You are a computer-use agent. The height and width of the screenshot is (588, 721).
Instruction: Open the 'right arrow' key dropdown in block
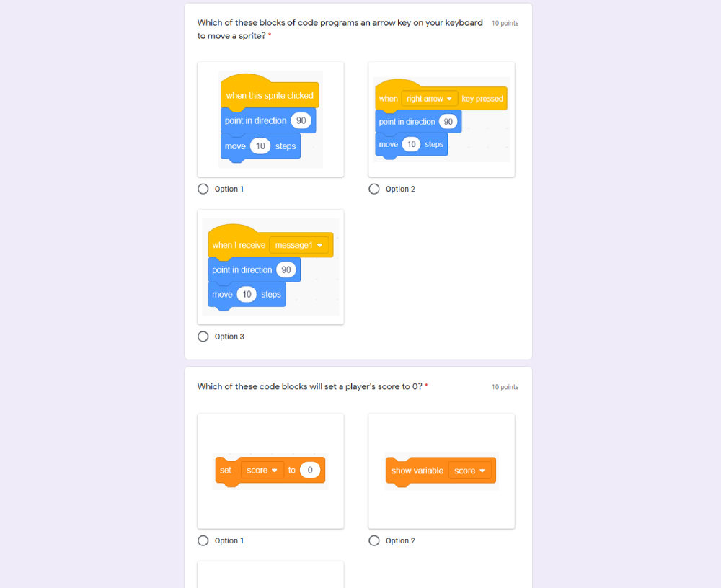[430, 99]
